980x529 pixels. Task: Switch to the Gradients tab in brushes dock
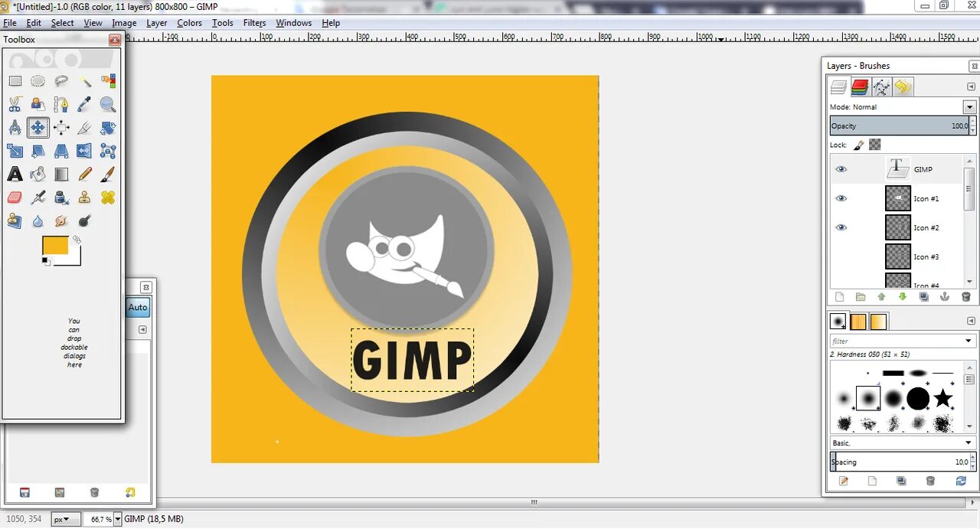coord(878,322)
